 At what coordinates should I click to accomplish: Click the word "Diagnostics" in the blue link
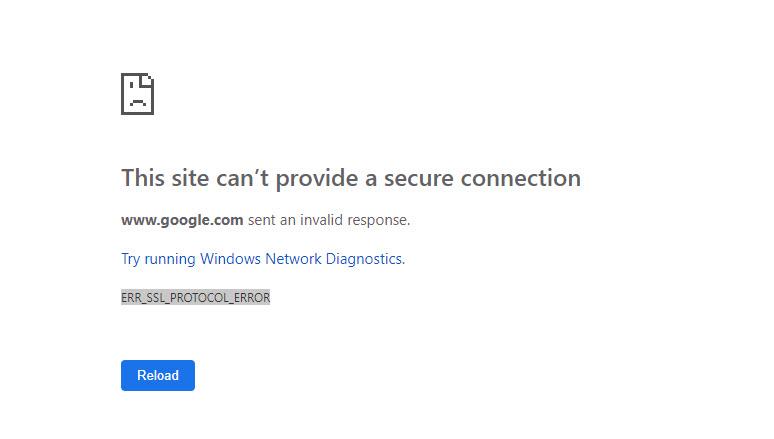point(365,259)
